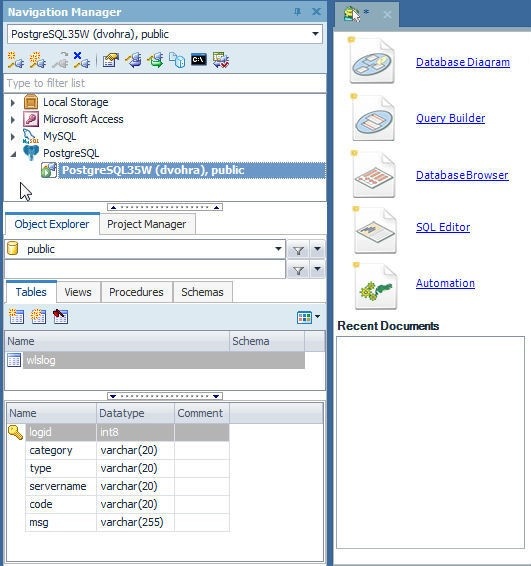Click the plug icon with blue arrow
This screenshot has width=531, height=566.
coord(133,60)
